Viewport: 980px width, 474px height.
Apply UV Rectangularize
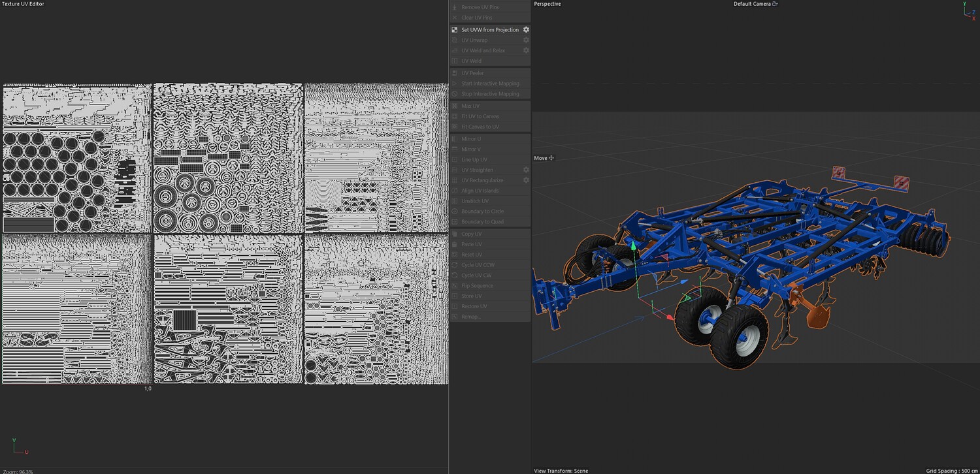tap(482, 180)
